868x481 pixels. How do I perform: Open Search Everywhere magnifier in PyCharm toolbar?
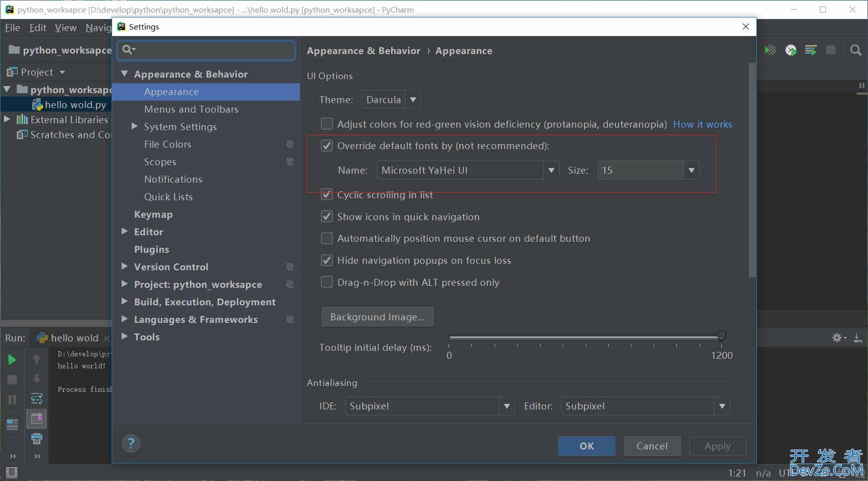(x=856, y=50)
